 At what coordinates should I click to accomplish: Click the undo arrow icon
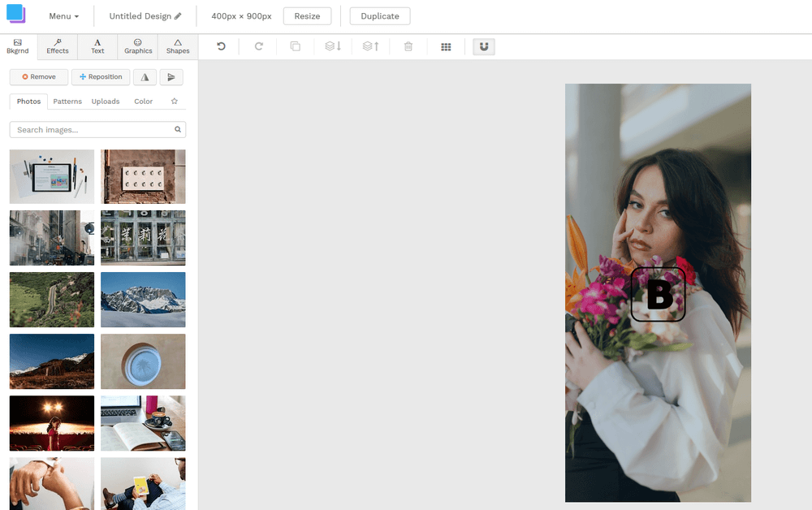(x=221, y=47)
